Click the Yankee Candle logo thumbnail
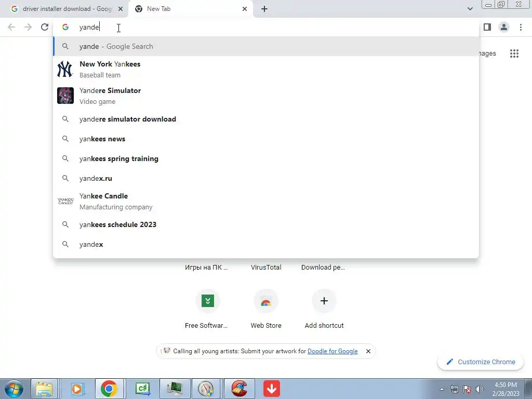This screenshot has width=532, height=399. [65, 201]
